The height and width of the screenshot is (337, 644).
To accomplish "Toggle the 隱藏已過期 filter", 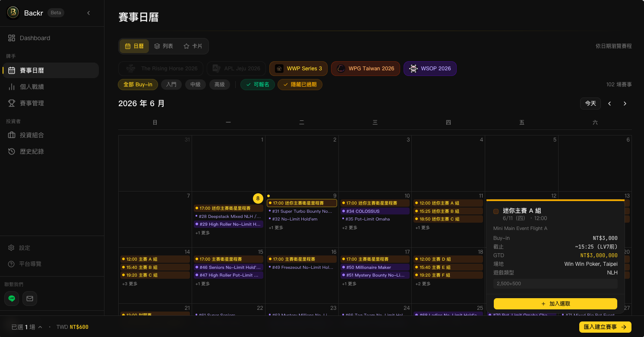I will pos(300,85).
